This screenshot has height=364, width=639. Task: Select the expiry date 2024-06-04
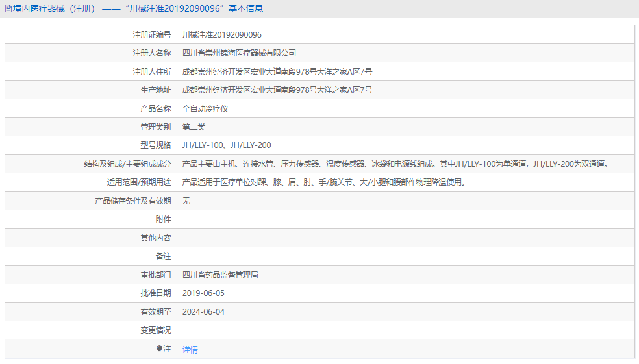pyautogui.click(x=203, y=312)
